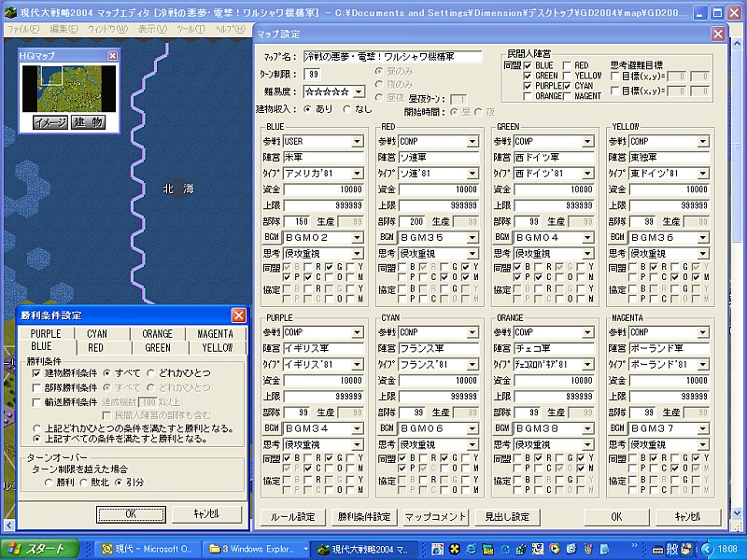Open MAGENTA 参戦 dropdown showing COMP
747x560 pixels.
[703, 332]
